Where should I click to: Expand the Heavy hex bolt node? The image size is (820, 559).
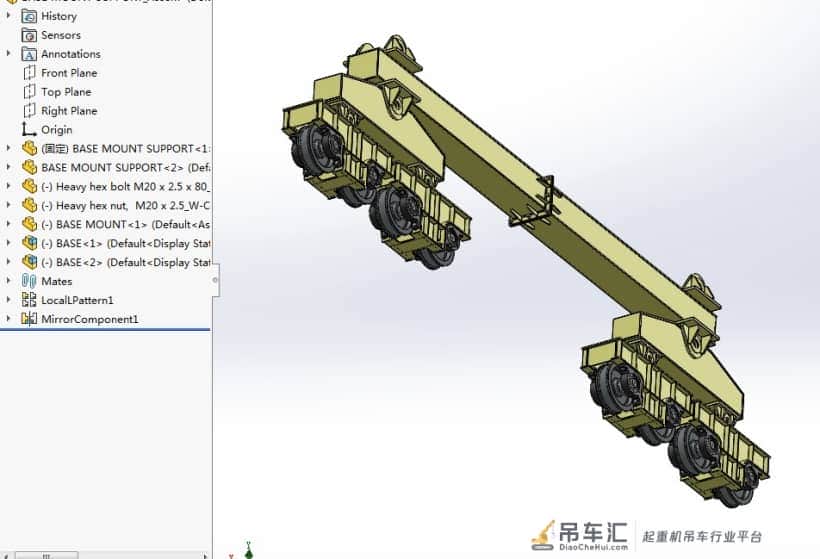tap(8, 186)
